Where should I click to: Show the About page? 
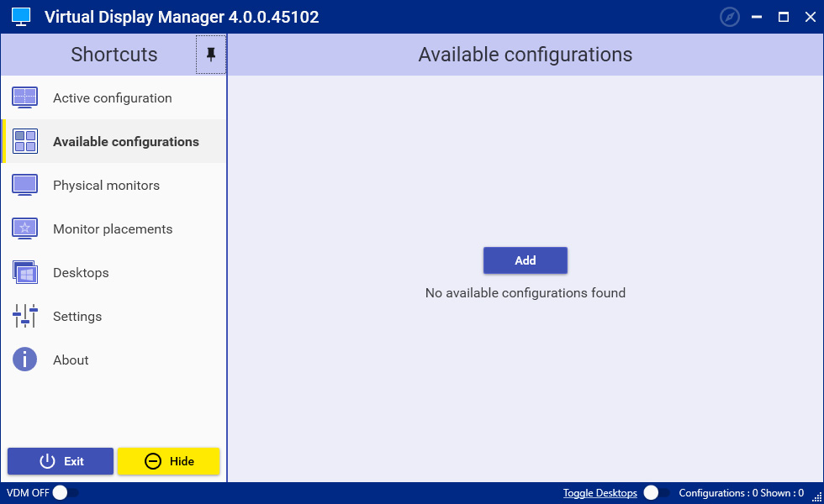coord(114,360)
